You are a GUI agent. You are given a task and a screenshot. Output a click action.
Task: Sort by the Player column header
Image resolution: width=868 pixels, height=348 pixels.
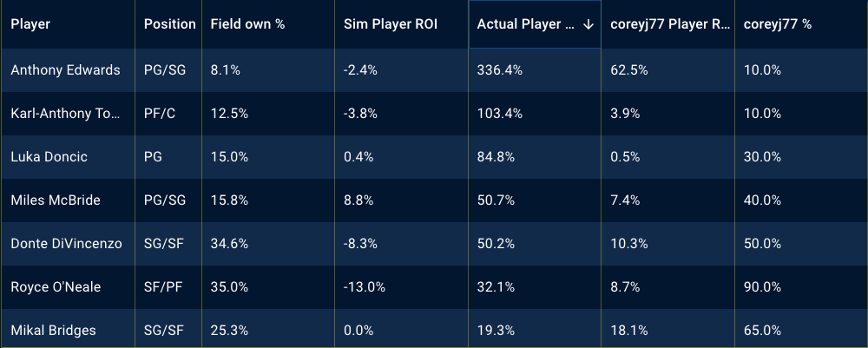coord(30,24)
